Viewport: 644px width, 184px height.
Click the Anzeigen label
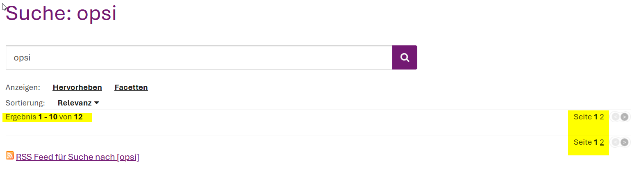point(23,88)
